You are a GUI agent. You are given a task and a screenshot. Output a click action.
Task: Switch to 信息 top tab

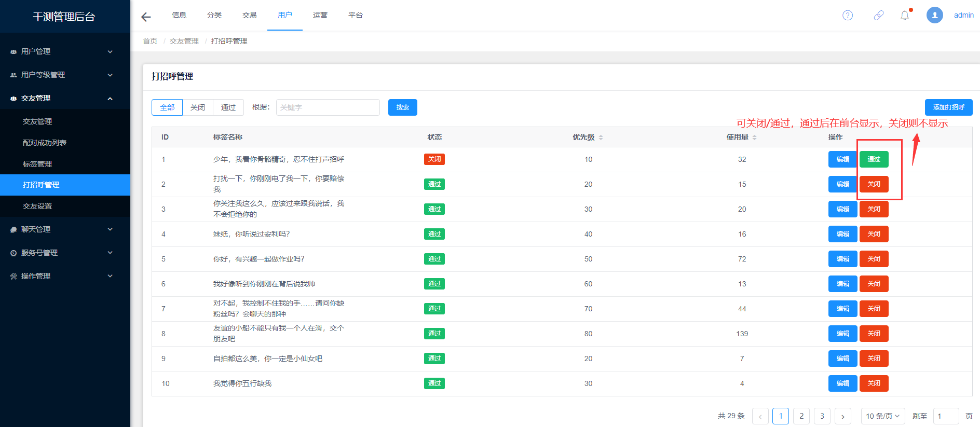click(x=179, y=15)
